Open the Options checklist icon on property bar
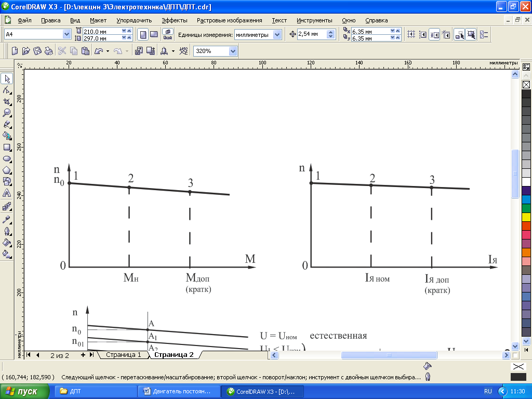The width and height of the screenshot is (532, 399). pos(484,35)
